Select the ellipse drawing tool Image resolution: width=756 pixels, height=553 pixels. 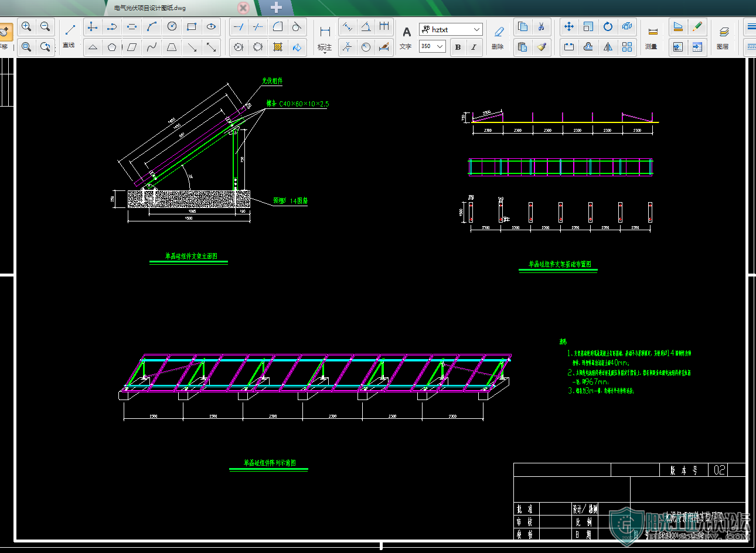[212, 27]
